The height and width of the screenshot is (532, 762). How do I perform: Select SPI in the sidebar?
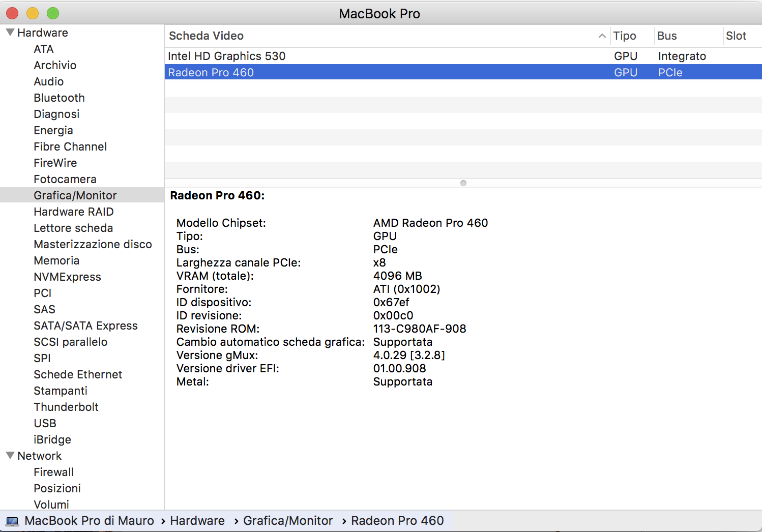[x=42, y=358]
